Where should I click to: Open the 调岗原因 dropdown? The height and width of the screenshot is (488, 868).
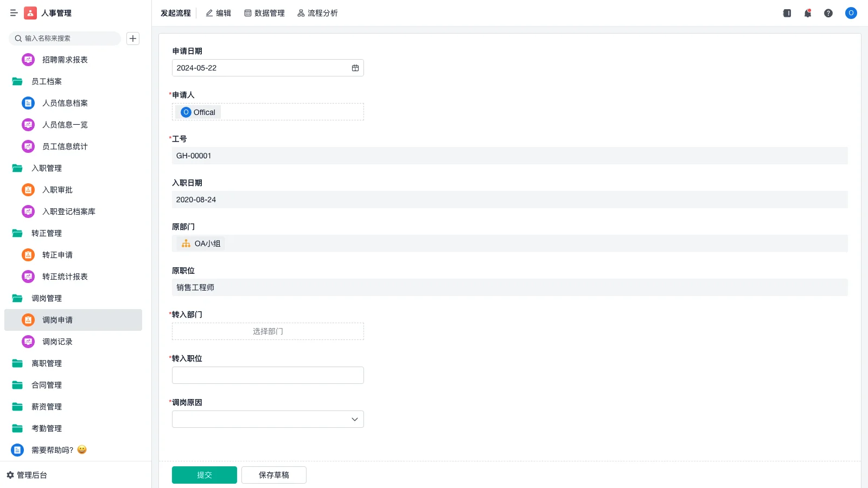(267, 419)
